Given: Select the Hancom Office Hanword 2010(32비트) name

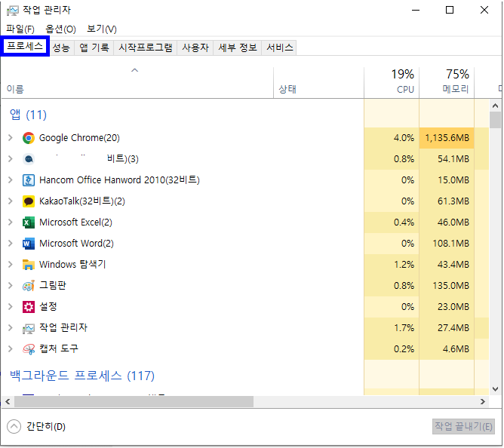Looking at the screenshot, I should click(x=119, y=180).
